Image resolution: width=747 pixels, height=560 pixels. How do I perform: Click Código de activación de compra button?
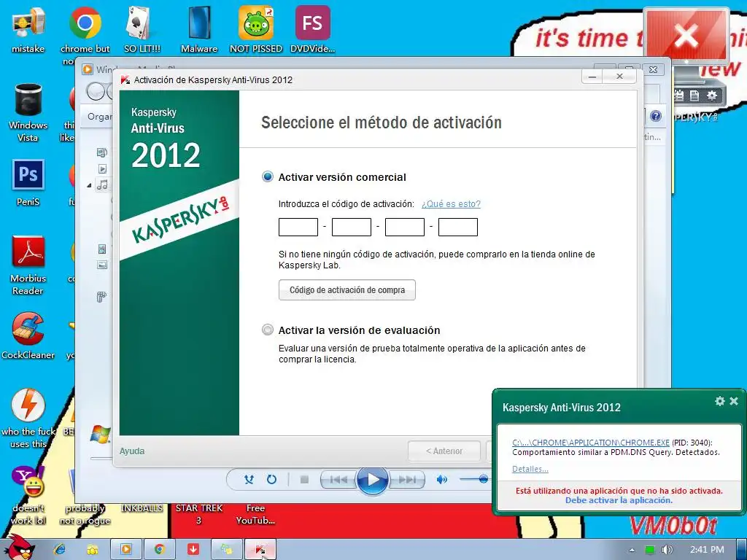click(x=347, y=290)
